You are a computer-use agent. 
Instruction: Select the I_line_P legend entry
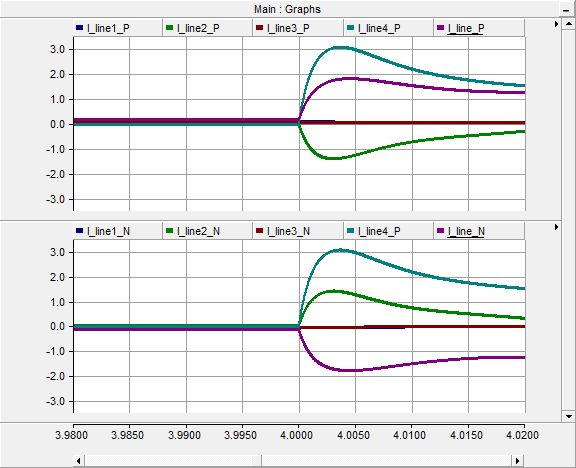[x=466, y=28]
